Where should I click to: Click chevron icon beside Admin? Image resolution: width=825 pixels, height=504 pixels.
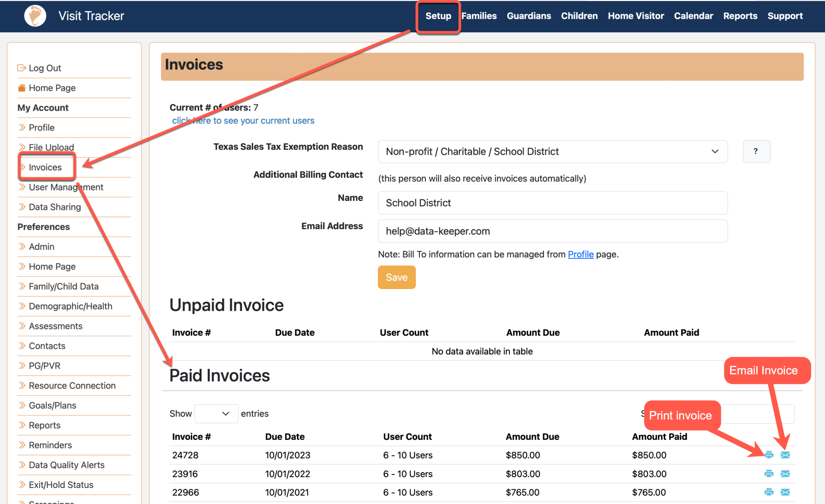click(22, 246)
